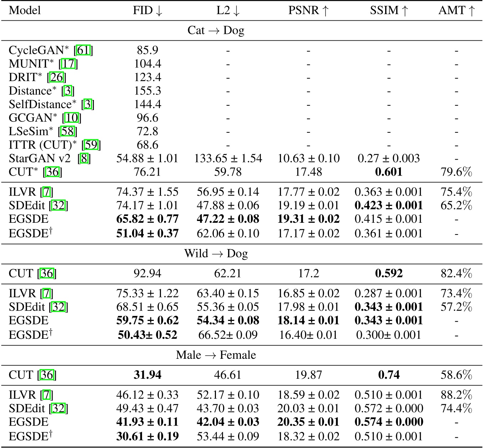Viewport: 484px width, 448px height.
Task: Click reference 8 next to StarGAN v2
Action: [84, 158]
